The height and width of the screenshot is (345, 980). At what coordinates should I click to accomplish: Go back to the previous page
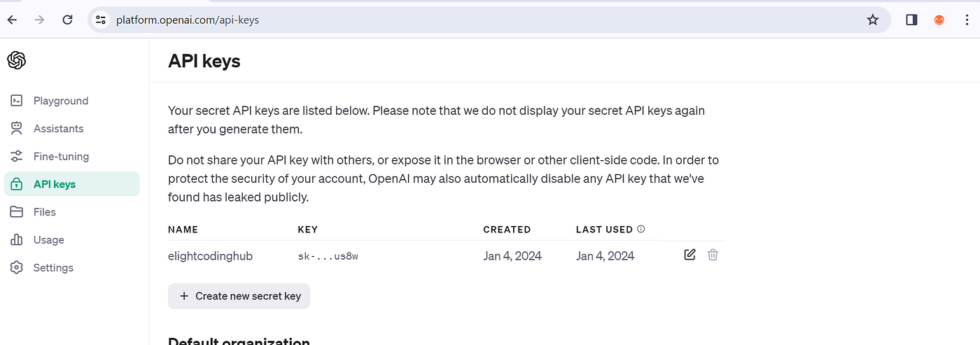(x=12, y=20)
